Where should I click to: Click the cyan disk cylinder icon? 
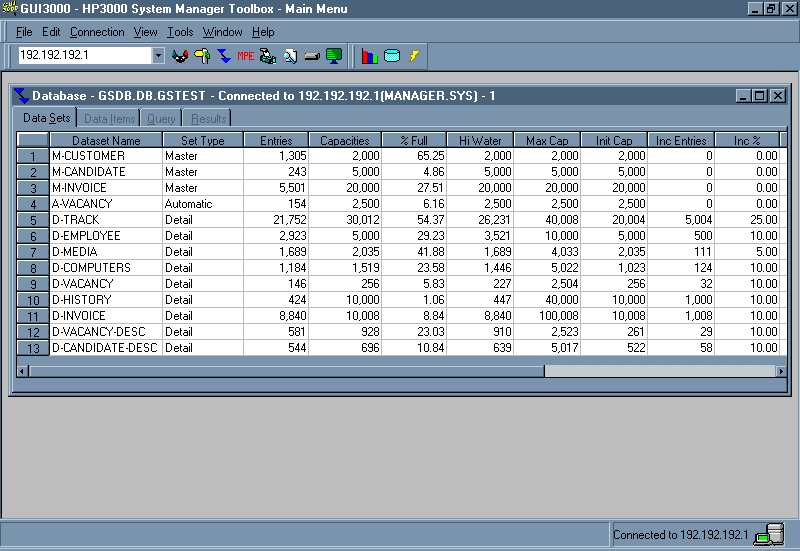point(392,56)
